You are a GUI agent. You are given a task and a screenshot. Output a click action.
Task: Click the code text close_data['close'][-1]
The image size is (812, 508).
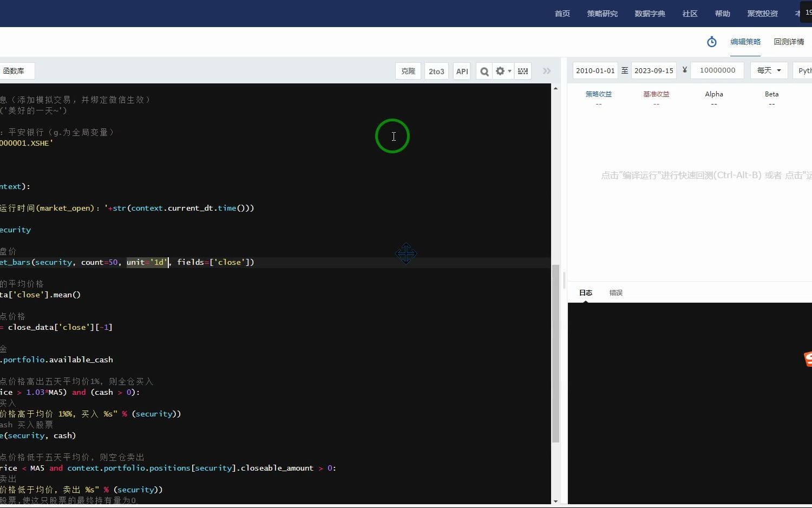(60, 327)
